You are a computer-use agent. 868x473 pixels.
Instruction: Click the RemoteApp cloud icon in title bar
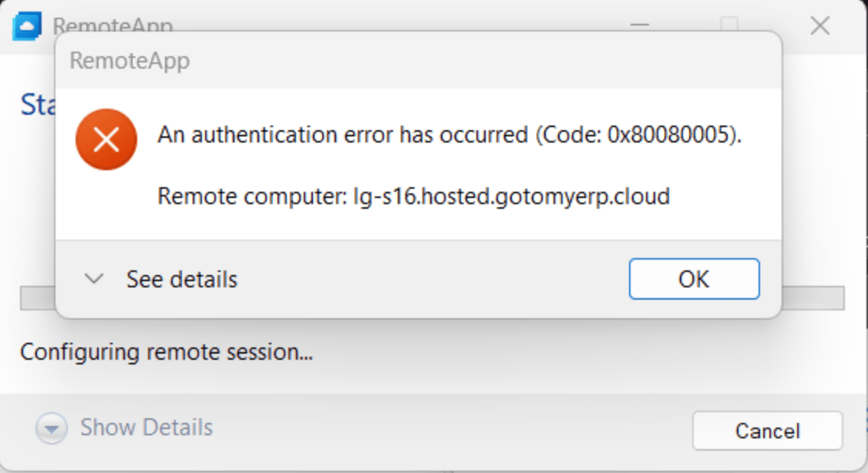click(27, 26)
